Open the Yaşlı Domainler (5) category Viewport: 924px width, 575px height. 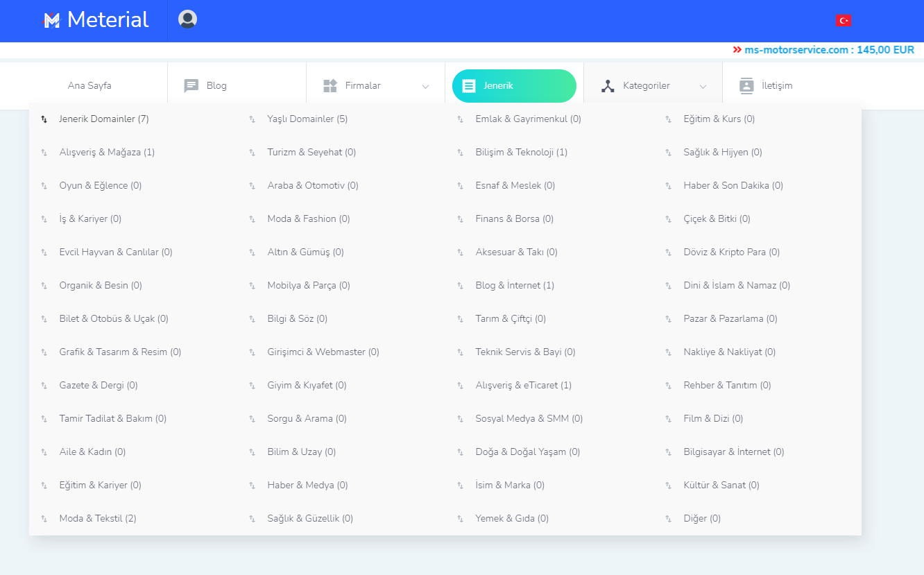[x=307, y=119]
